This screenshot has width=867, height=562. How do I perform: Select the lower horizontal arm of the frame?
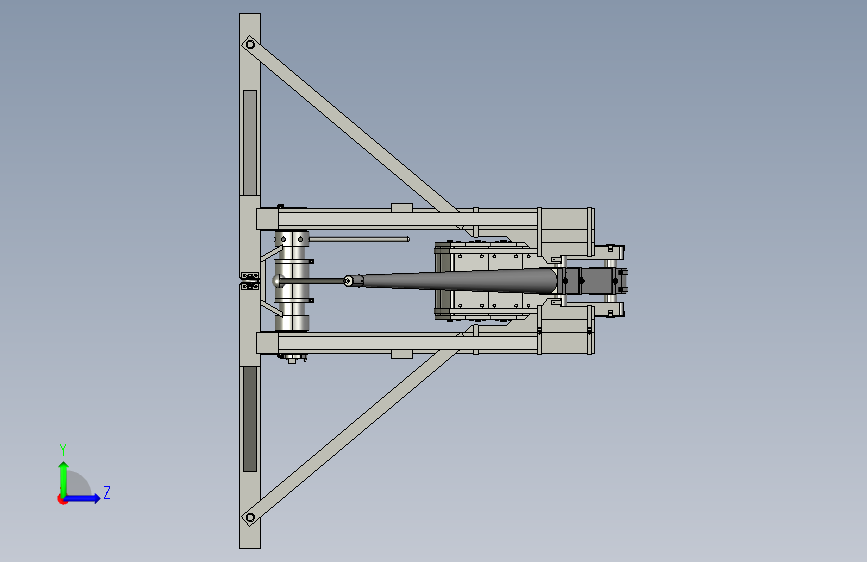[x=406, y=343]
